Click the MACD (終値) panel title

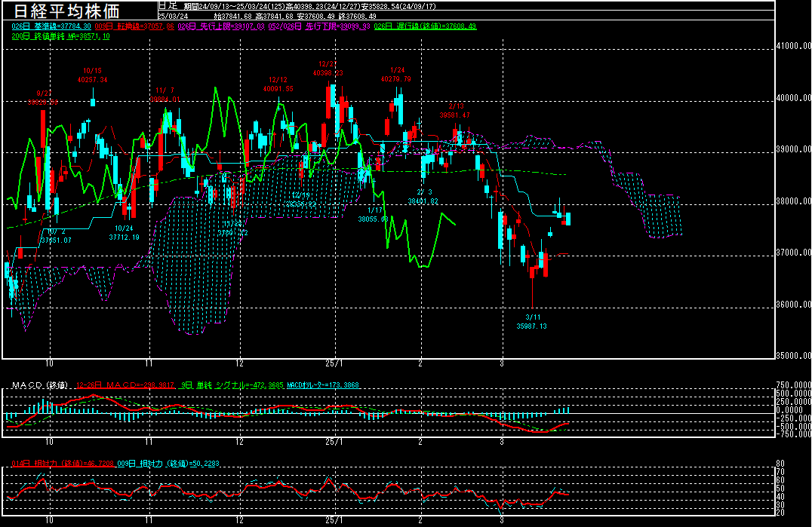pyautogui.click(x=40, y=385)
